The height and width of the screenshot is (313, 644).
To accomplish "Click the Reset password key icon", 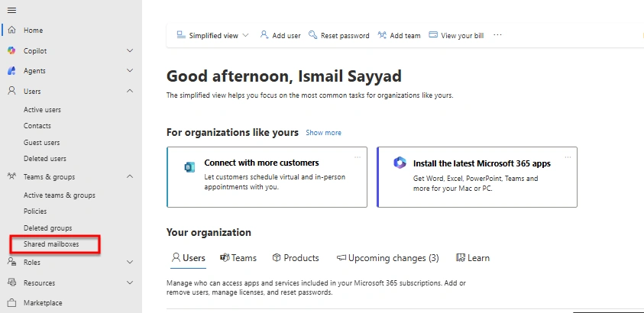I will [x=313, y=35].
